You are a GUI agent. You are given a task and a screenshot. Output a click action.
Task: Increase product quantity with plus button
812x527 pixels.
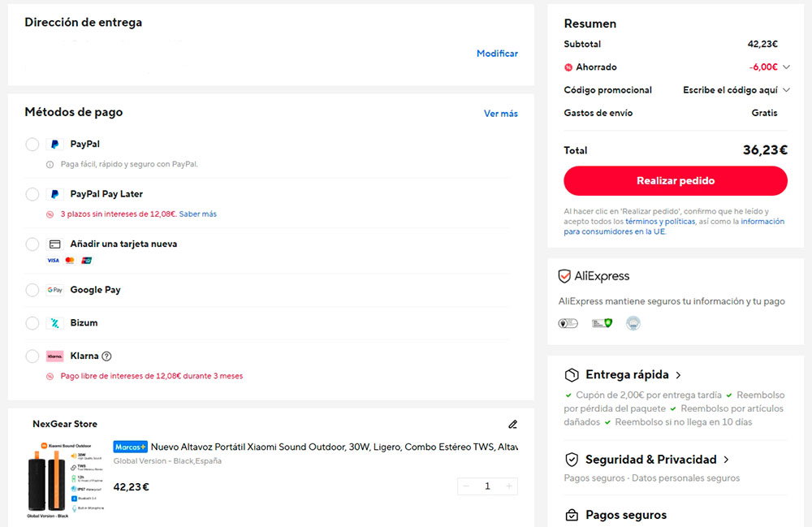click(509, 486)
